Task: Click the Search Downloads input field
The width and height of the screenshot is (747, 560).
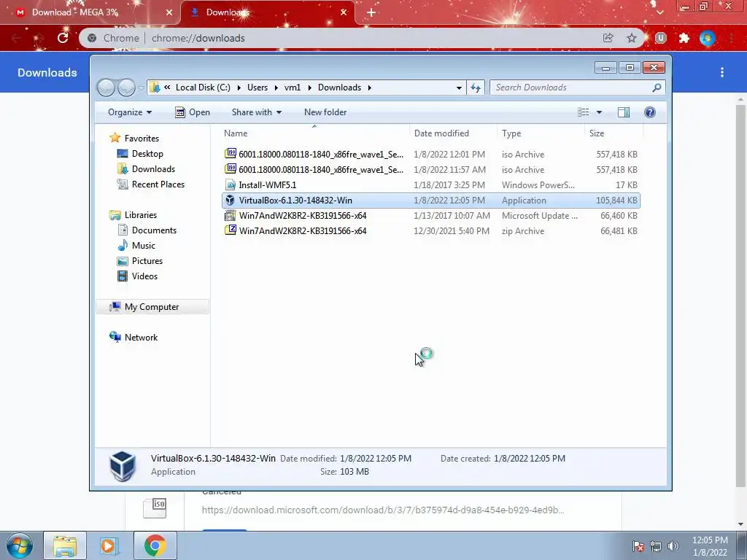Action: pos(572,87)
